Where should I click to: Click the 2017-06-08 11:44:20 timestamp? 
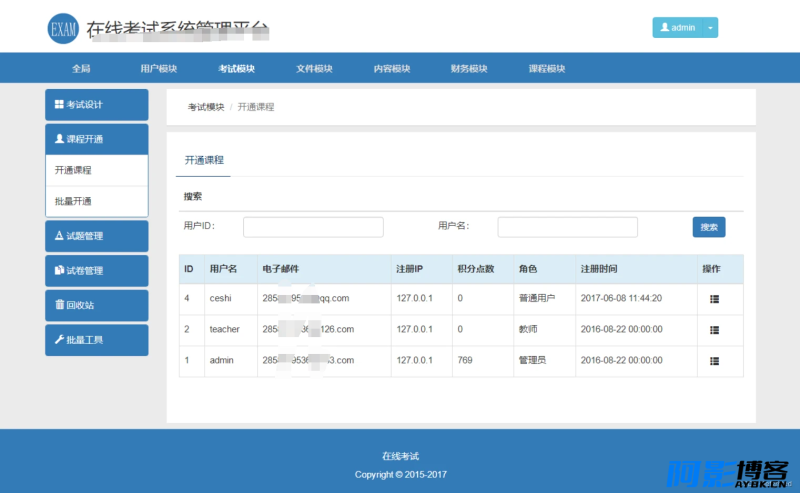point(621,298)
